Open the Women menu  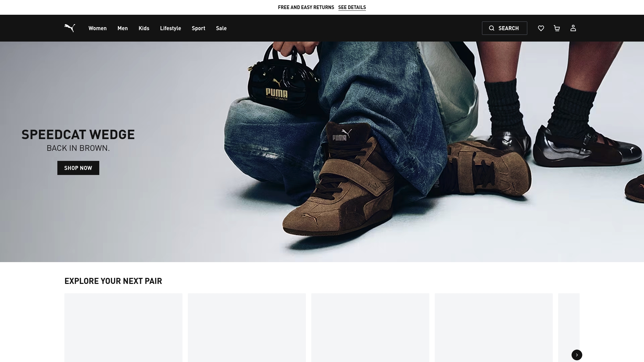click(98, 28)
